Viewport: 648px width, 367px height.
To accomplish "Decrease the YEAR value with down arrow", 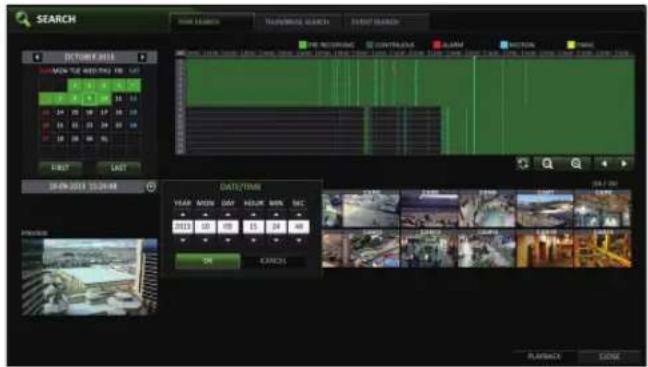I will click(183, 240).
